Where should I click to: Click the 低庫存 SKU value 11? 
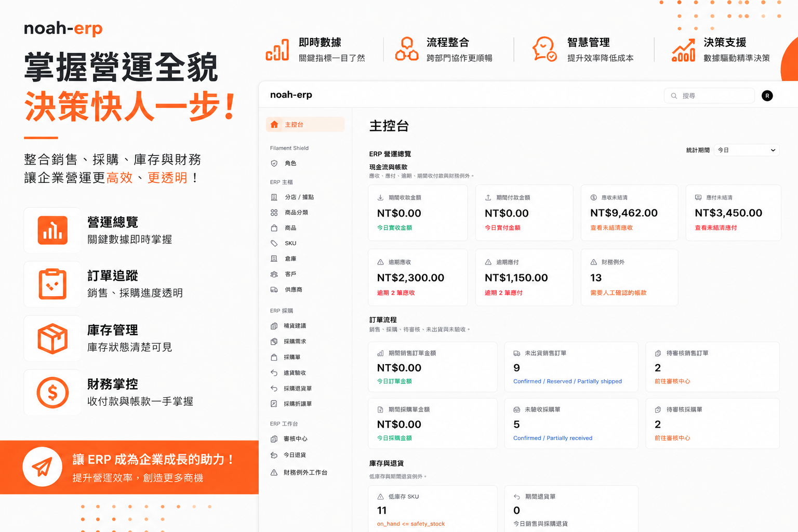click(382, 511)
